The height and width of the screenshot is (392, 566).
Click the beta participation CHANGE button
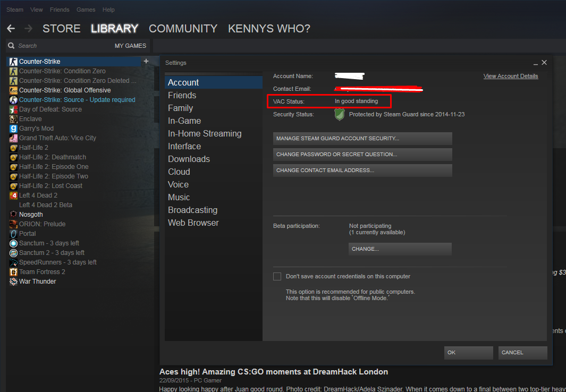point(400,249)
